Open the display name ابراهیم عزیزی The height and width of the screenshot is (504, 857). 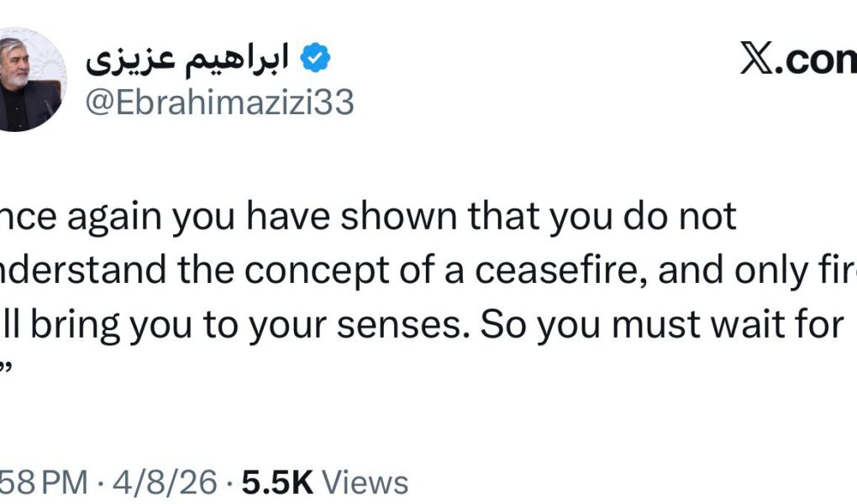pyautogui.click(x=187, y=58)
